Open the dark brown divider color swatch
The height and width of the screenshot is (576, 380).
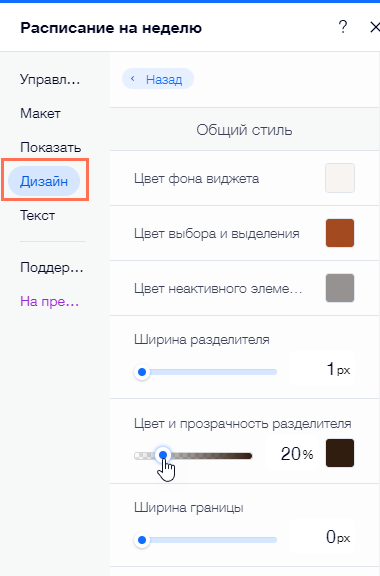[x=340, y=453]
